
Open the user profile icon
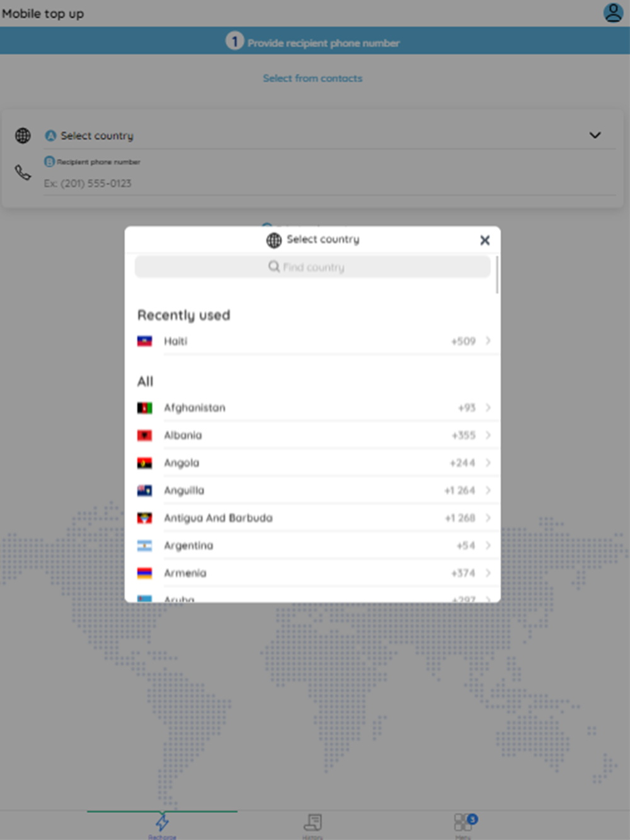(613, 13)
